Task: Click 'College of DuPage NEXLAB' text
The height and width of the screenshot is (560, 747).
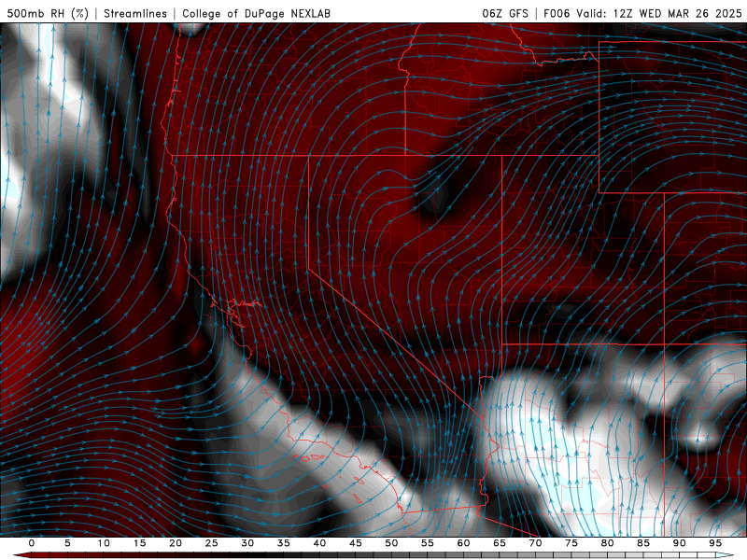Action: coord(256,13)
